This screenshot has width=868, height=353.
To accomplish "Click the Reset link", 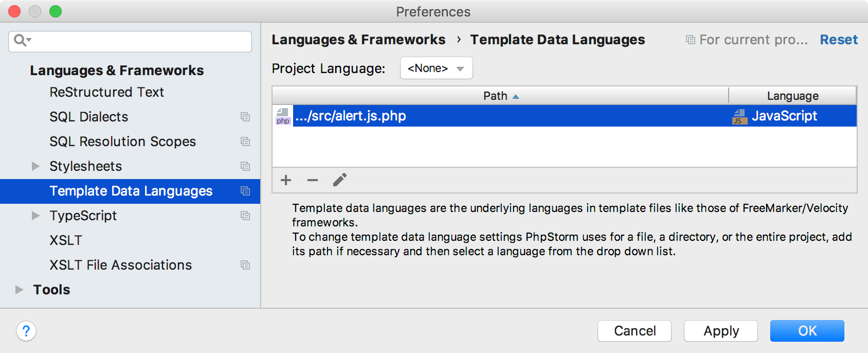I will click(838, 39).
